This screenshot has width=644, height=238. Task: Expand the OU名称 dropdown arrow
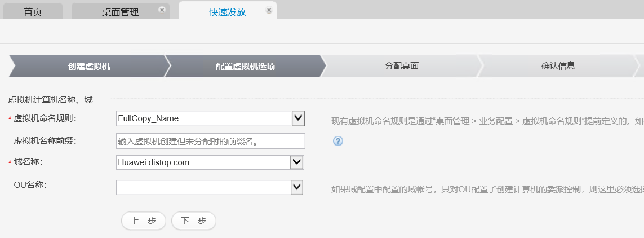pyautogui.click(x=297, y=187)
